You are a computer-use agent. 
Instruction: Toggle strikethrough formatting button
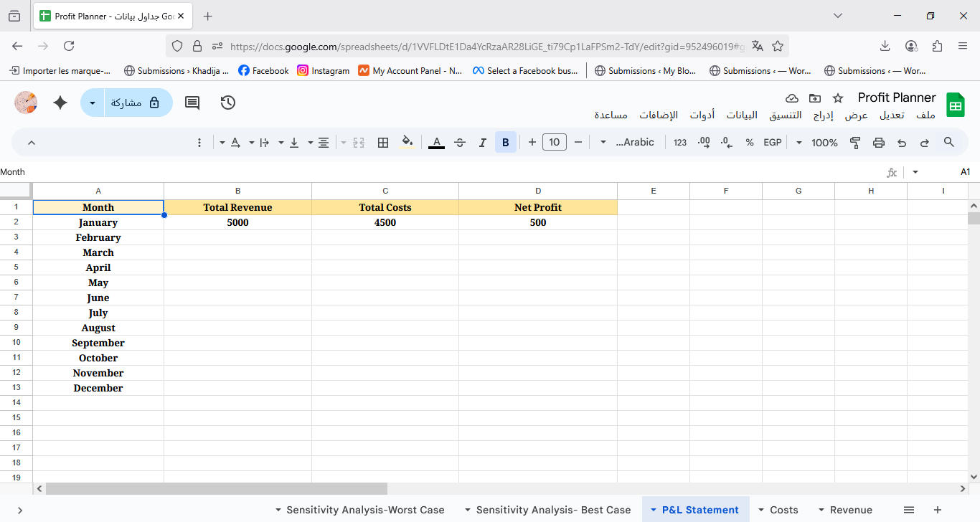(x=460, y=143)
